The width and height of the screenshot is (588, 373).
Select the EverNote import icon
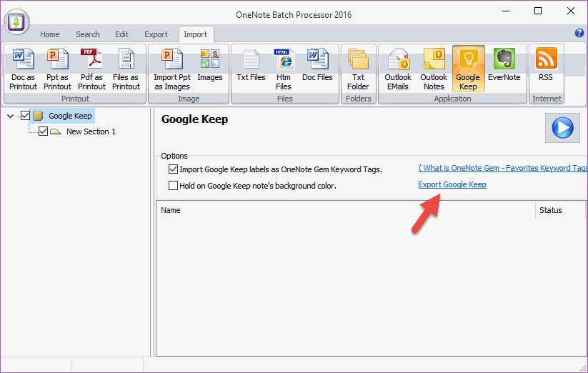(504, 64)
